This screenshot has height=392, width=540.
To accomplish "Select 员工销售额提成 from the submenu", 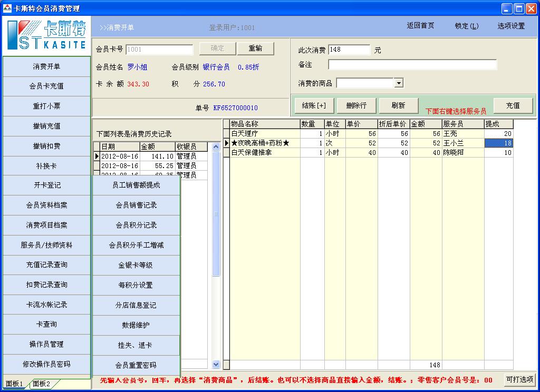I will [136, 185].
